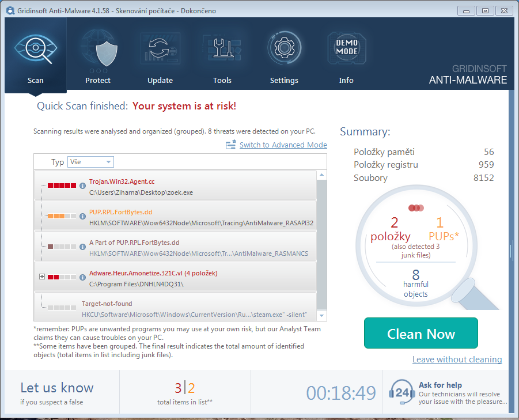This screenshot has width=519, height=420.
Task: Open the Scan tab eye icon
Action: coord(36,49)
